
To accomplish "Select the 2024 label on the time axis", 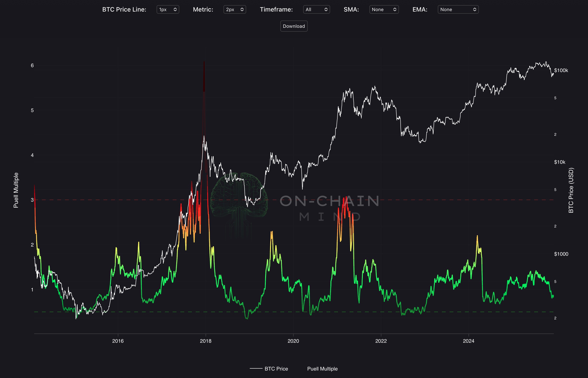I will pyautogui.click(x=468, y=341).
